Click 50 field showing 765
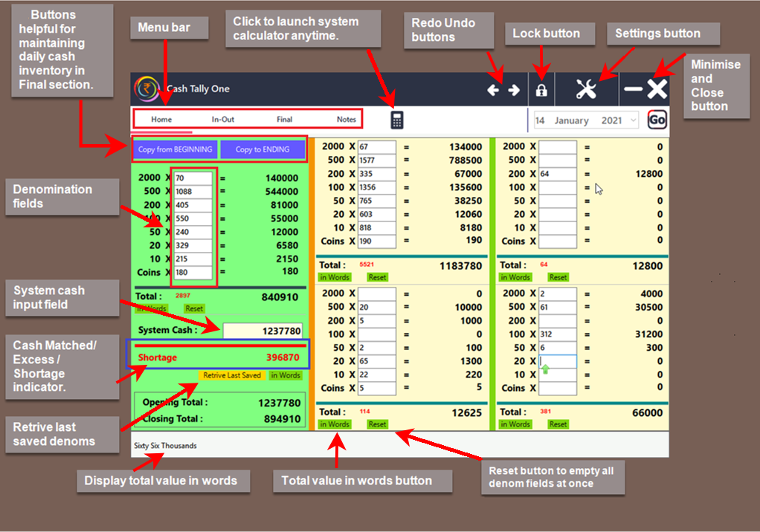The image size is (760, 532). click(x=376, y=201)
